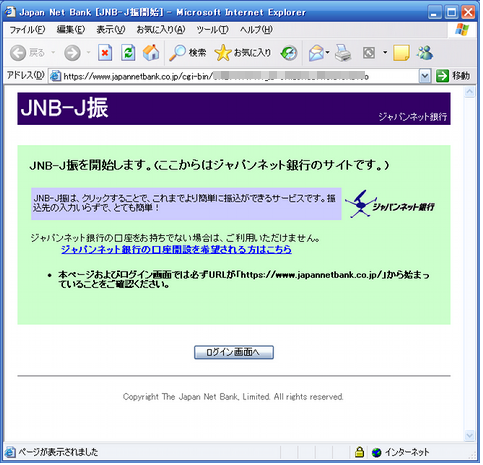483x465 pixels.
Task: Click the Copyright Japan Net Bank footer text
Action: [x=233, y=397]
